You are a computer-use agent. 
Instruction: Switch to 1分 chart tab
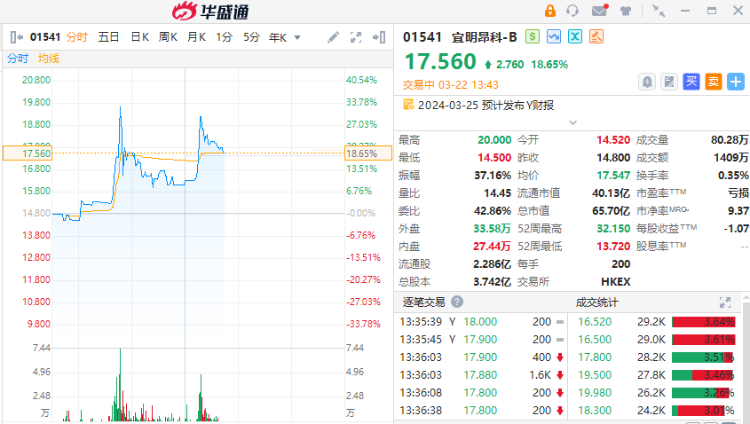pyautogui.click(x=224, y=37)
